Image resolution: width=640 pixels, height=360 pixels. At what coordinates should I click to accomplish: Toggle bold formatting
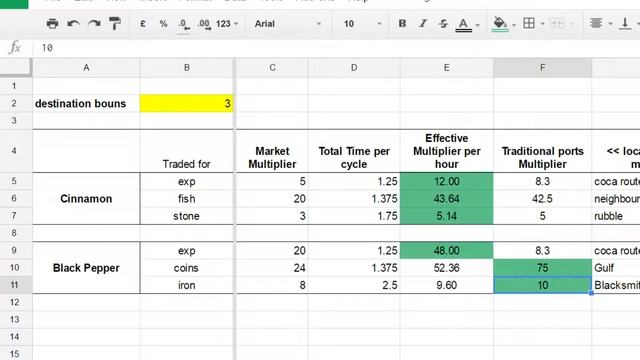(402, 24)
